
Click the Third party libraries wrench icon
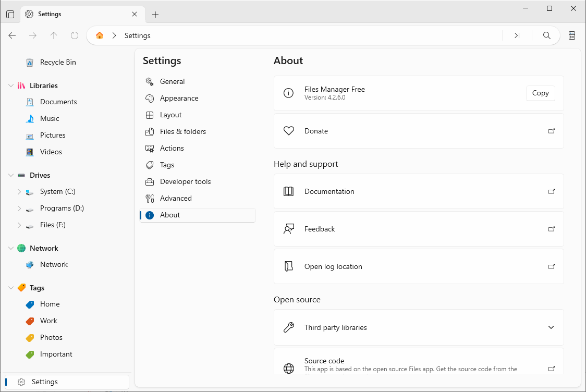pyautogui.click(x=288, y=327)
